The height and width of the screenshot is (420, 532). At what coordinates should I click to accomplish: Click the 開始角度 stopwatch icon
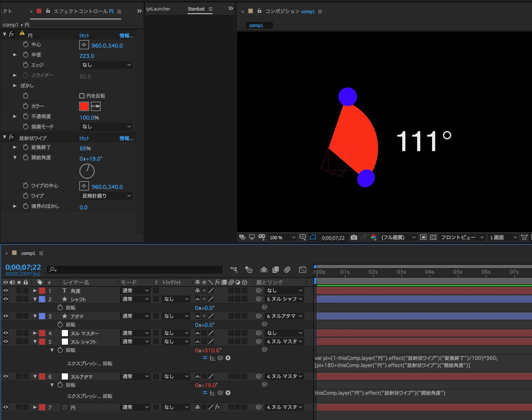(x=26, y=157)
